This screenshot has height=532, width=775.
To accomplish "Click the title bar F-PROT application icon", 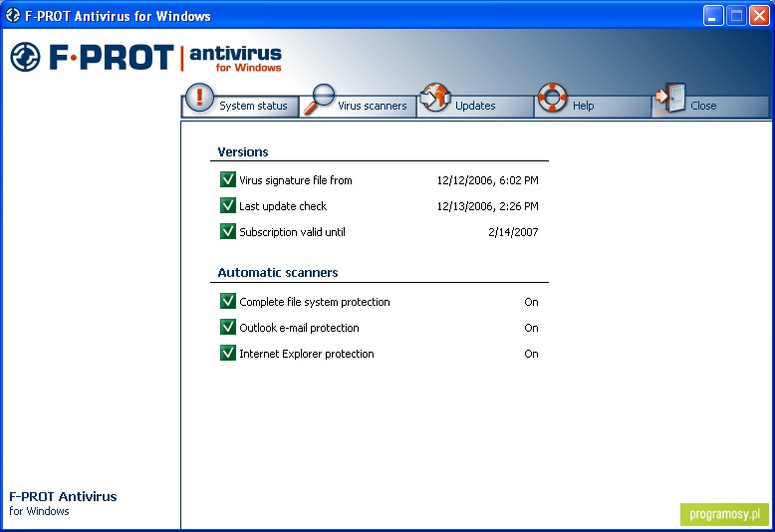I will [12, 15].
